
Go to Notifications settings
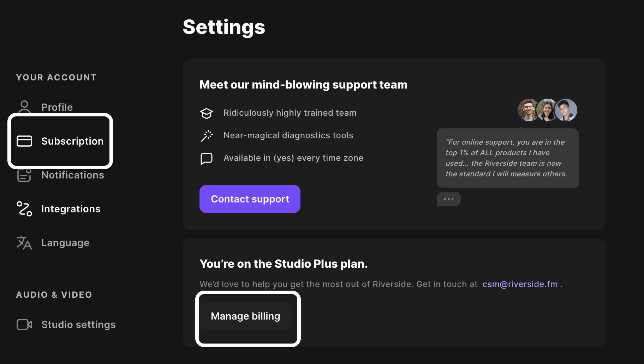tap(72, 175)
